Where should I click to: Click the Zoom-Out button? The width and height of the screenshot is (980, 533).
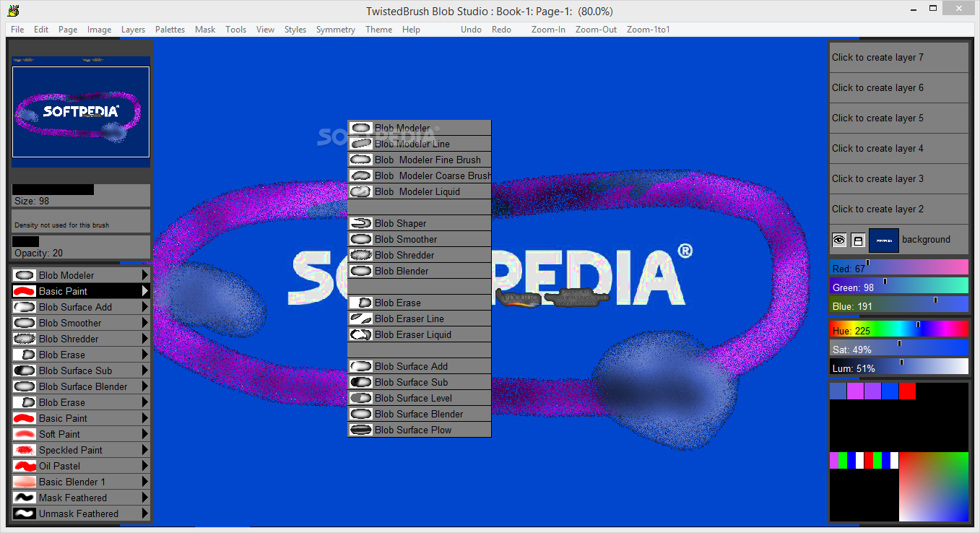[596, 30]
